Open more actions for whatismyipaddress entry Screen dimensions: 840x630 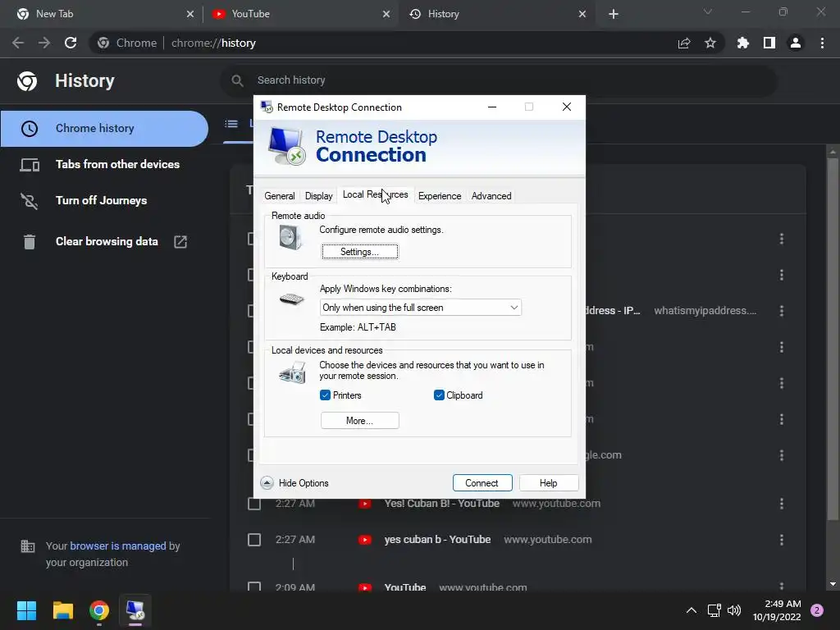[x=782, y=311]
